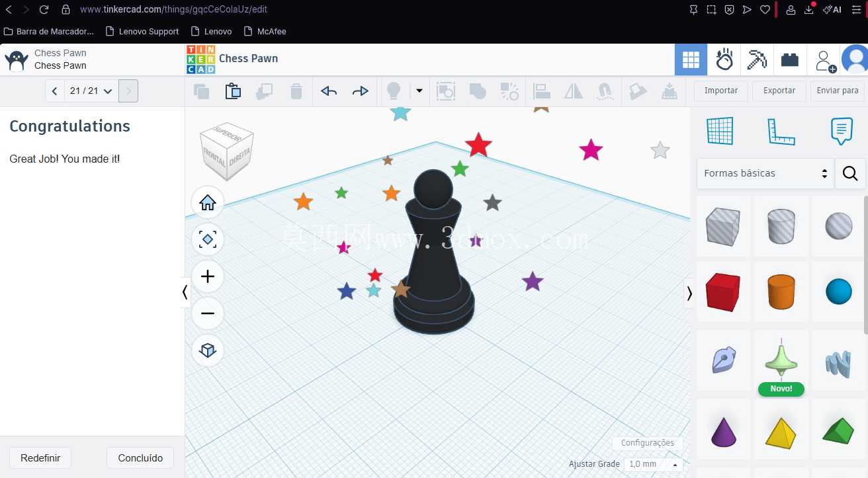Open the Bricks mode icon
The image size is (868, 478).
[789, 60]
